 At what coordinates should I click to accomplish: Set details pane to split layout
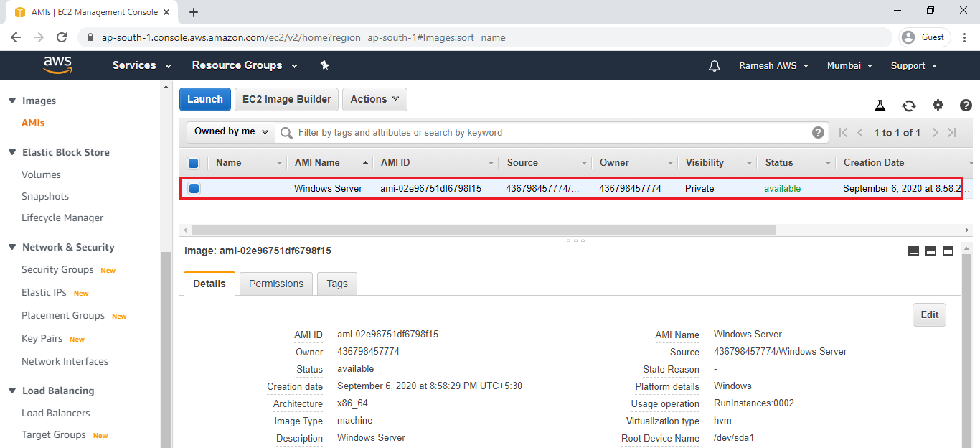pos(931,251)
